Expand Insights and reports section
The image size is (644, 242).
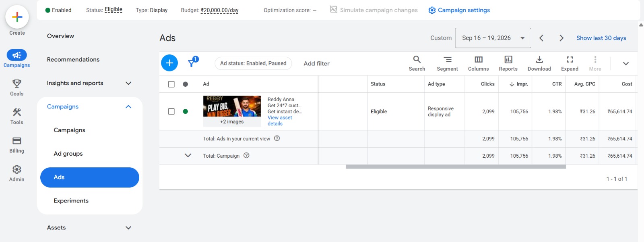coord(128,83)
